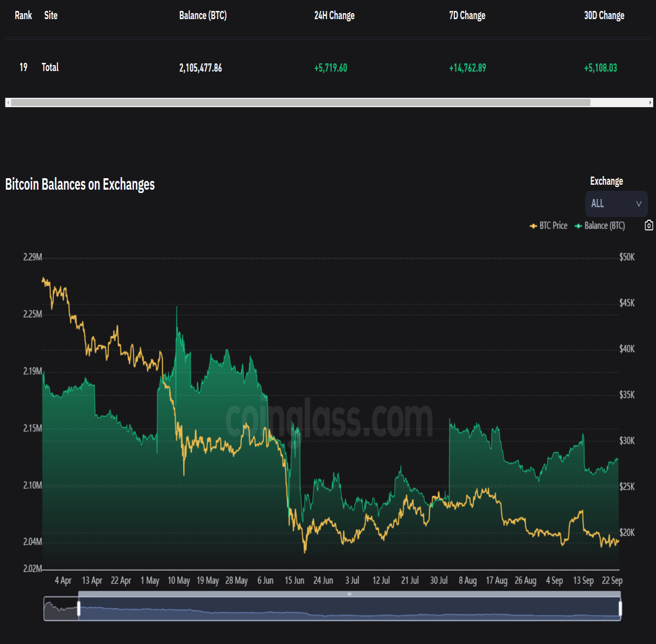Image resolution: width=656 pixels, height=644 pixels.
Task: Click the right handle of range slider
Action: coord(620,608)
